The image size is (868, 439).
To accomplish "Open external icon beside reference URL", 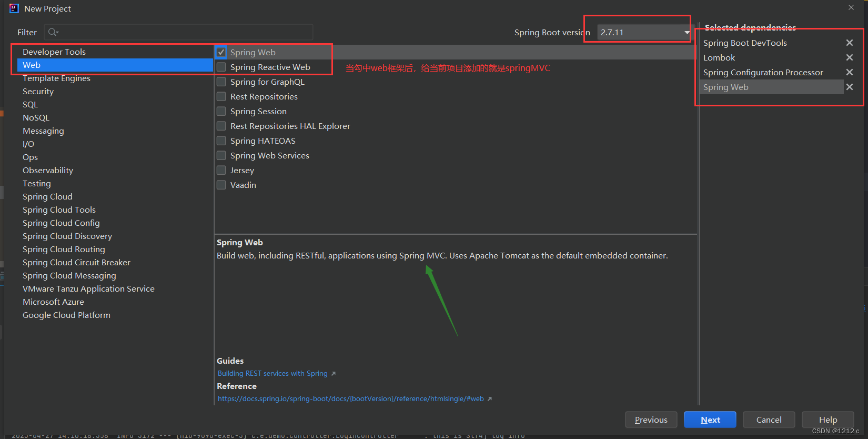I will (x=489, y=399).
